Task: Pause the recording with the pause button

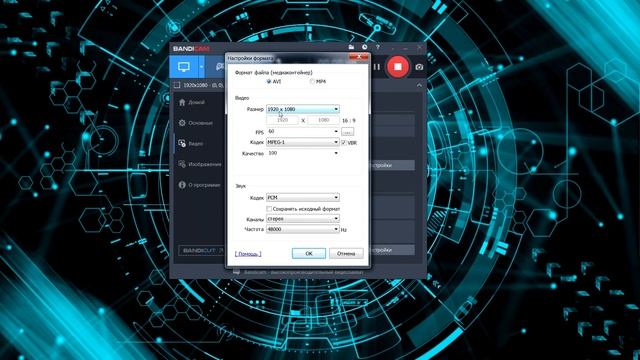Action: point(376,67)
